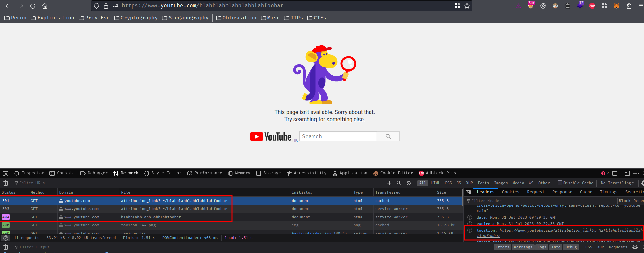Image resolution: width=644 pixels, height=253 pixels.
Task: Toggle the Errors console filter
Action: (502, 247)
